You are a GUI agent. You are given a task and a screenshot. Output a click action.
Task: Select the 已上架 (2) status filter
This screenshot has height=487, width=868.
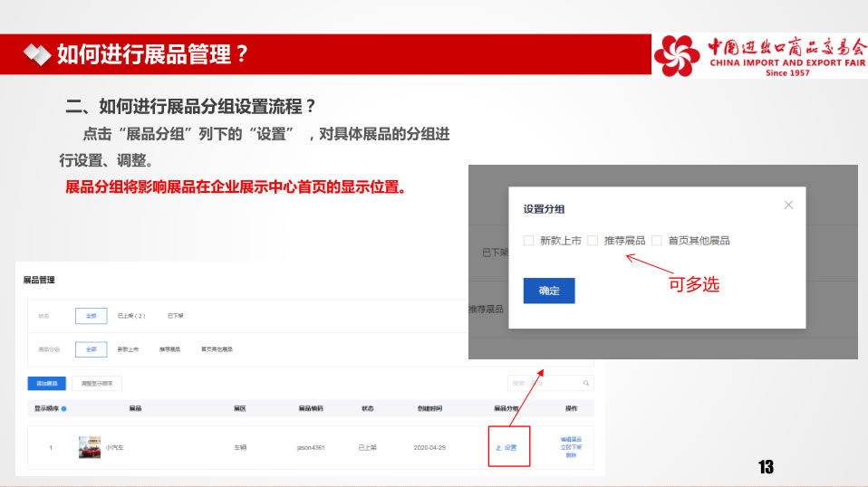point(131,316)
